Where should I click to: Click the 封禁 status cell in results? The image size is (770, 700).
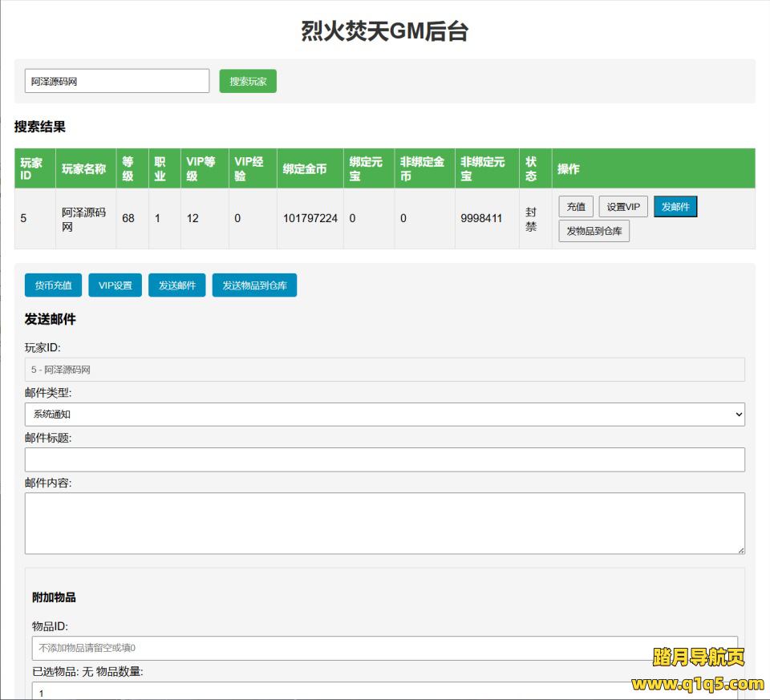[531, 218]
